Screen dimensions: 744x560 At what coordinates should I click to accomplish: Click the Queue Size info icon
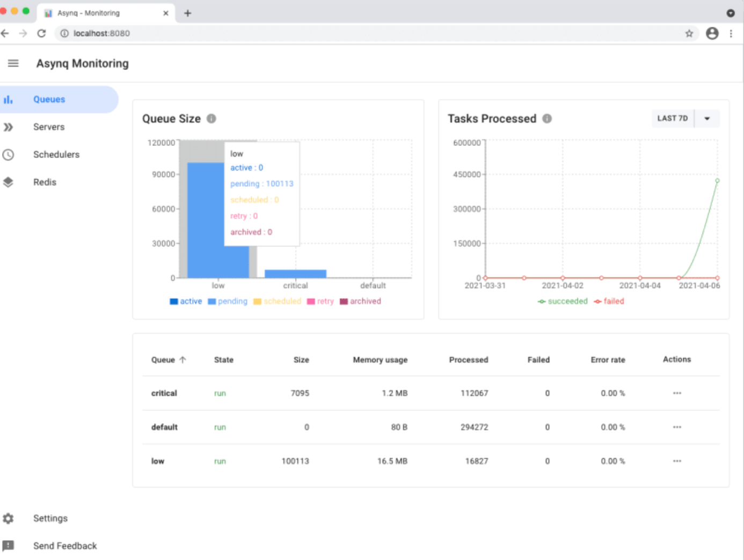pyautogui.click(x=211, y=119)
